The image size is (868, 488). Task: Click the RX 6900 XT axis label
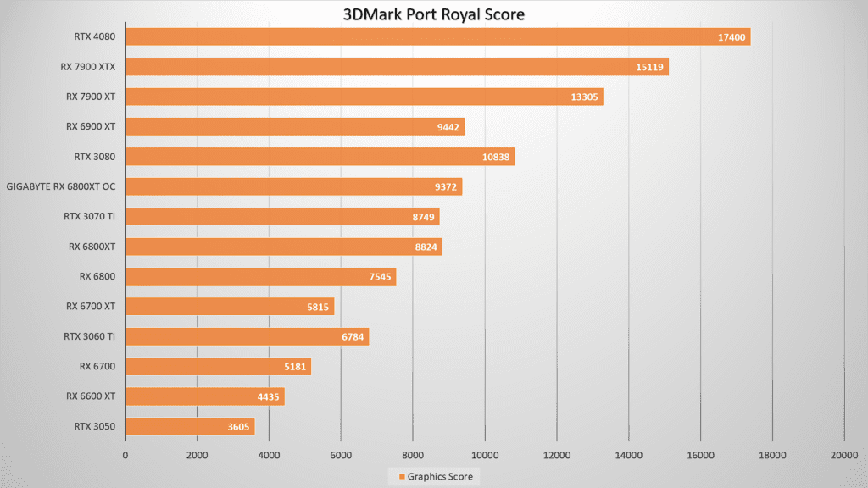pos(91,127)
